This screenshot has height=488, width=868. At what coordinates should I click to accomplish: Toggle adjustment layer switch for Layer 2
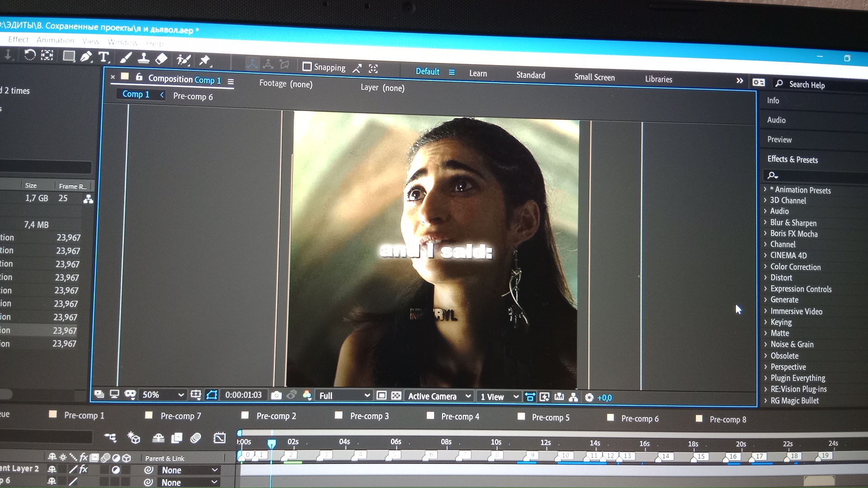[116, 470]
